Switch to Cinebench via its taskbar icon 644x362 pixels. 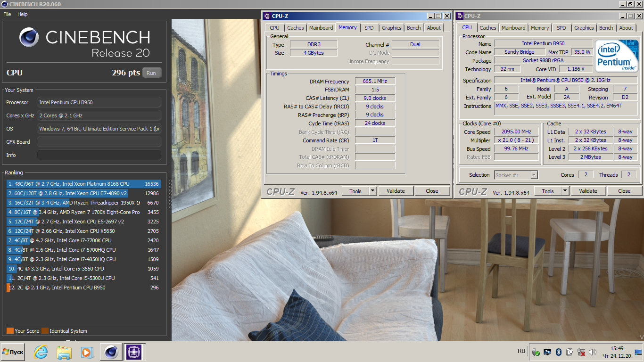tap(111, 352)
